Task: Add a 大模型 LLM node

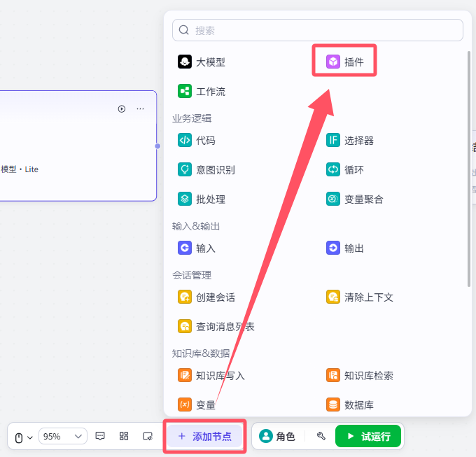Action: pos(202,62)
